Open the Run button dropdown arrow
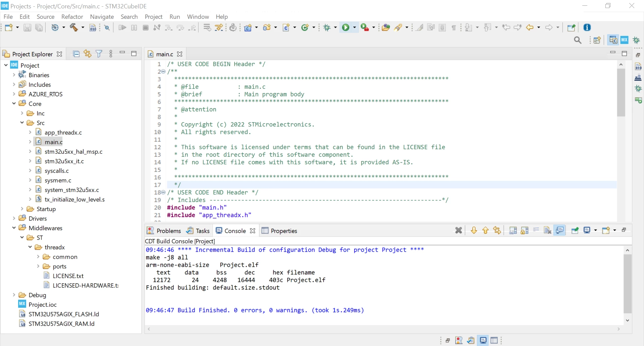This screenshot has width=644, height=346. click(x=355, y=28)
